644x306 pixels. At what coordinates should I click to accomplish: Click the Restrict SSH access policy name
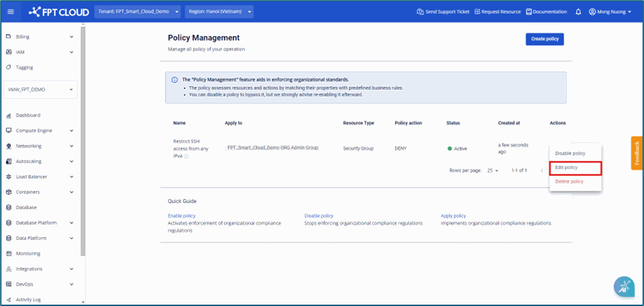190,149
